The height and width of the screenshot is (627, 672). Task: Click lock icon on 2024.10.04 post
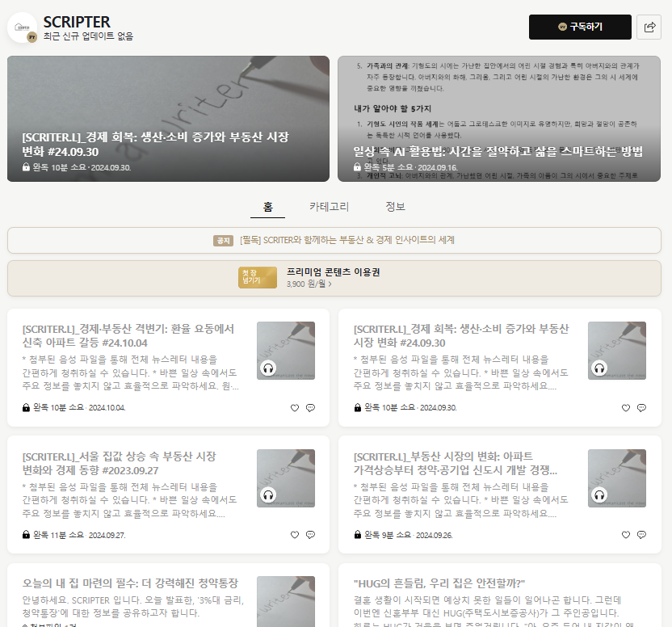(26, 407)
